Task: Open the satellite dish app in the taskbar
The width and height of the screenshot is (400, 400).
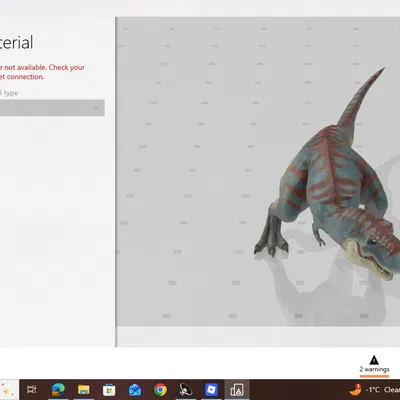Action: 186,389
